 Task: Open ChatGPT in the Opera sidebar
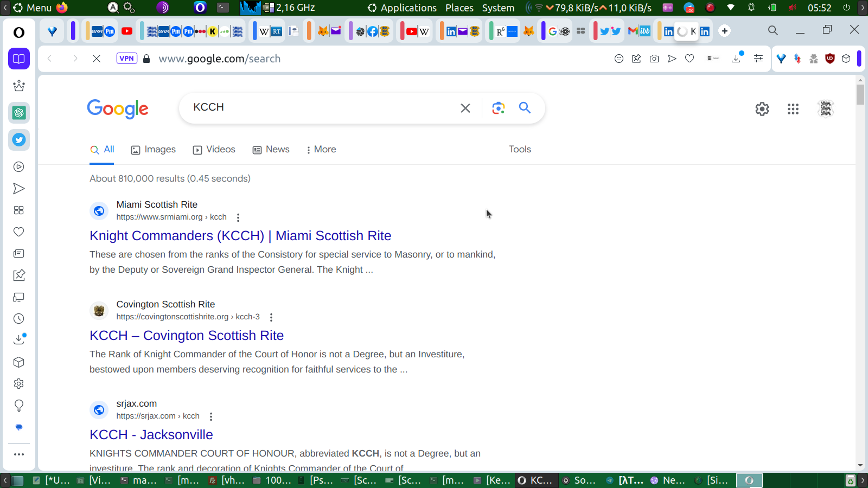tap(19, 113)
